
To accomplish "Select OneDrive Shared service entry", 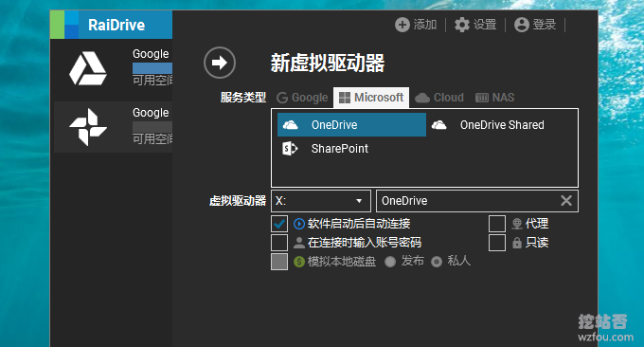I will (500, 125).
